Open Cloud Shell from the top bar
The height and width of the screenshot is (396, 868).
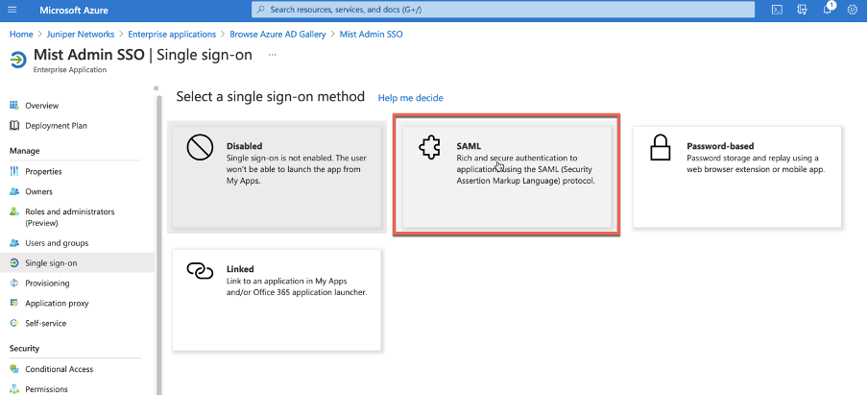[x=777, y=10]
